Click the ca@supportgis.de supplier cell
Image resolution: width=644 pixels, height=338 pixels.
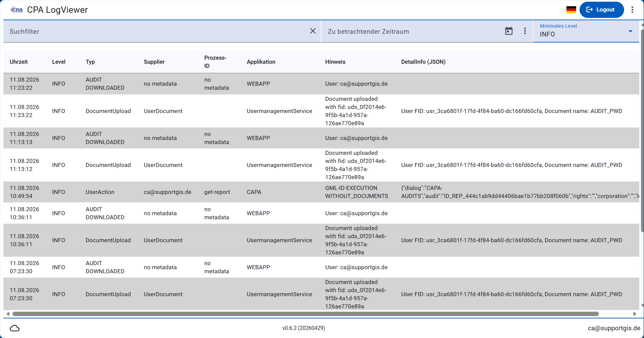[x=167, y=192]
